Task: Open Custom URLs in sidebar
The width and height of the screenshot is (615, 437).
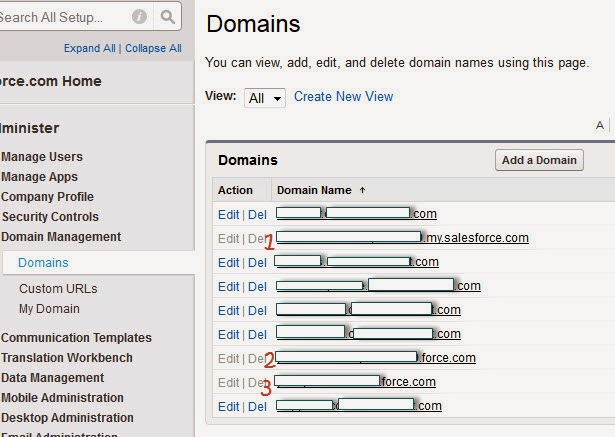Action: (x=58, y=289)
